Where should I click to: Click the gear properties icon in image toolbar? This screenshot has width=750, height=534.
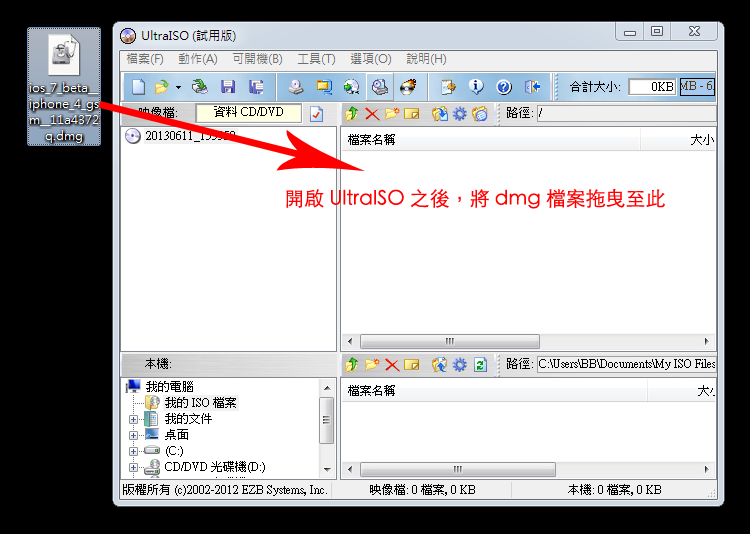tap(460, 114)
